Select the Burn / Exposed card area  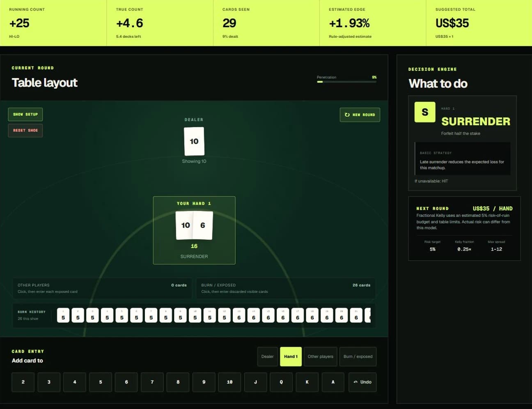[286, 288]
